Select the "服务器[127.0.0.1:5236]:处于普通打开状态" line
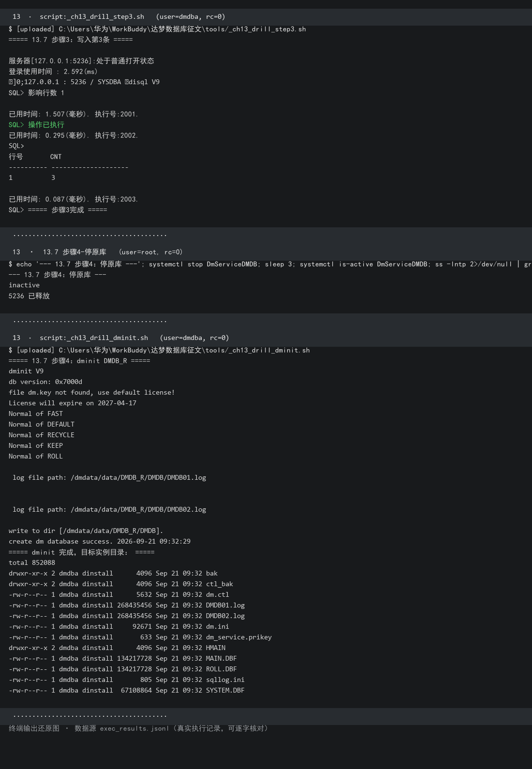 81,61
